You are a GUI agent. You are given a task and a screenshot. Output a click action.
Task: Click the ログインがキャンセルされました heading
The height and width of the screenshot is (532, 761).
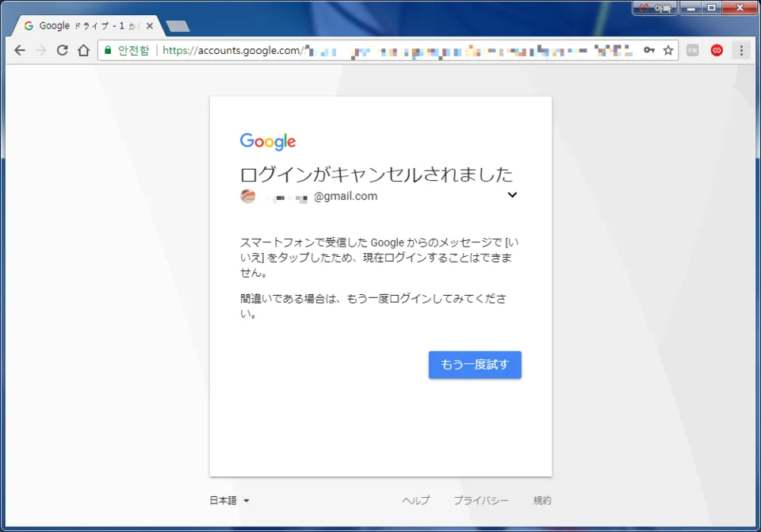377,174
